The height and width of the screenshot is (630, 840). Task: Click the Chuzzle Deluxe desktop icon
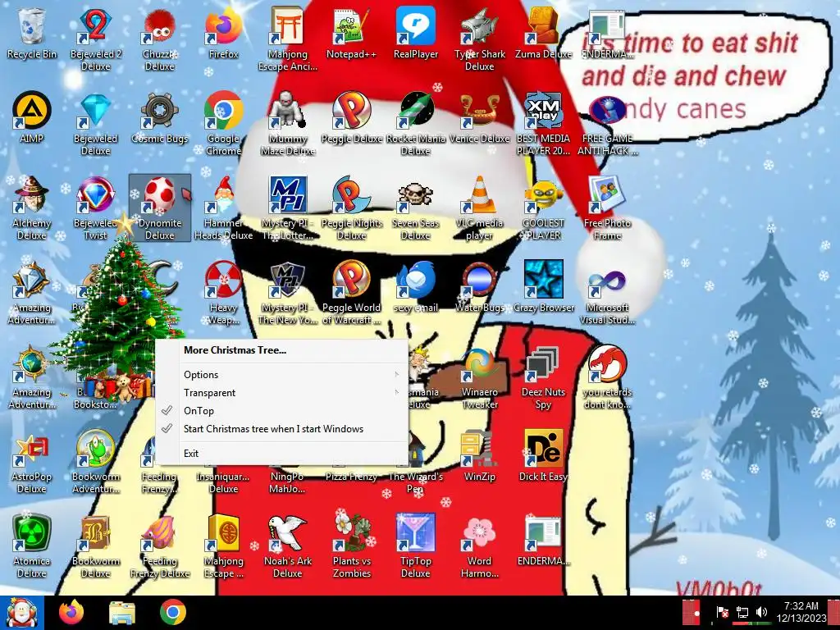(x=160, y=39)
